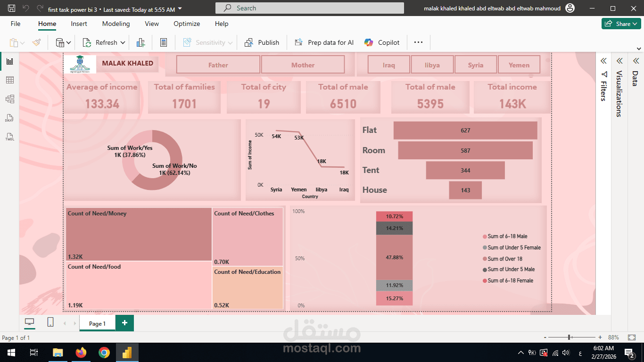Open the Help ribbon tab
644x362 pixels.
[x=222, y=24]
